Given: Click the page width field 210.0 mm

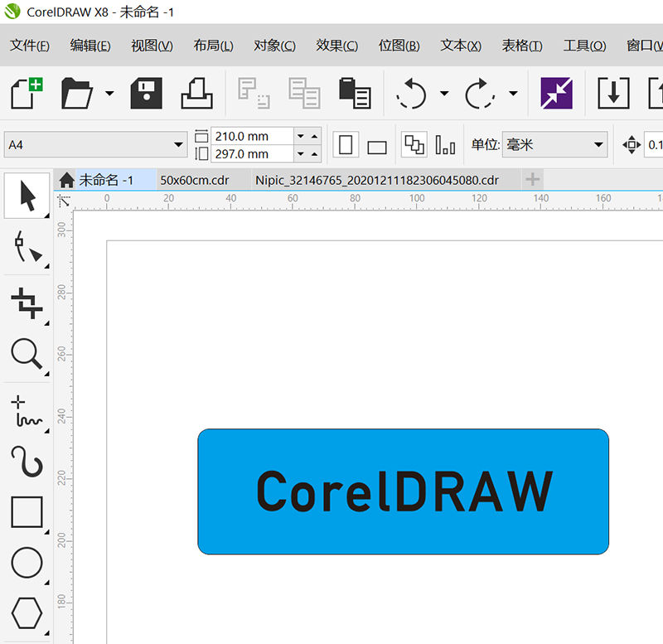Looking at the screenshot, I should (252, 136).
